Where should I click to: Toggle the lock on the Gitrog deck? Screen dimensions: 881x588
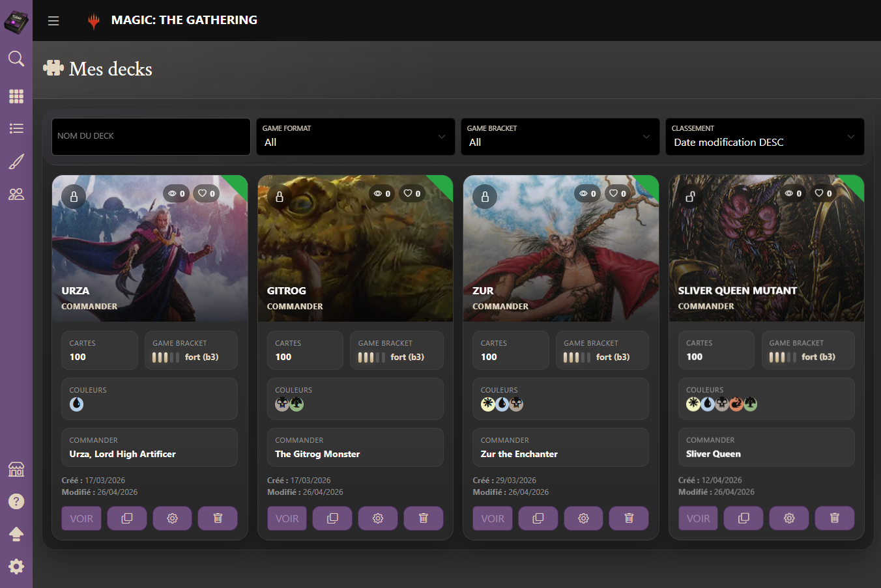pos(280,196)
